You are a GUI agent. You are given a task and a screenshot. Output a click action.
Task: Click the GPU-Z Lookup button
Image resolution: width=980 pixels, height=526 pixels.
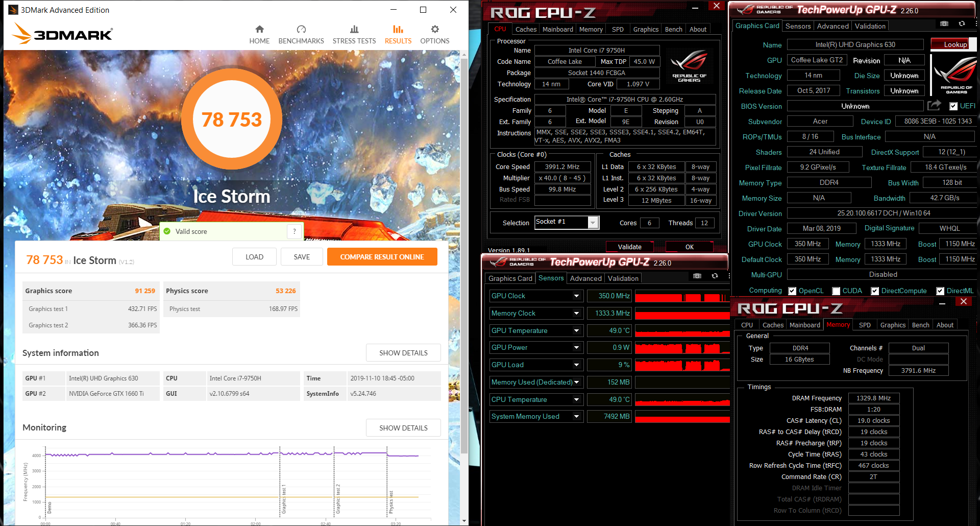pos(952,44)
